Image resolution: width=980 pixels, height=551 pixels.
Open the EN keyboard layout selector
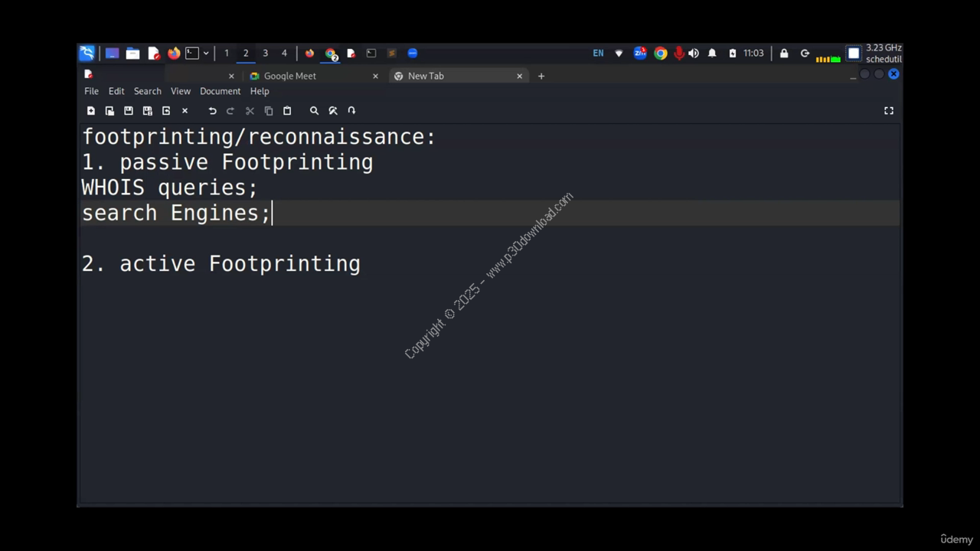[598, 54]
